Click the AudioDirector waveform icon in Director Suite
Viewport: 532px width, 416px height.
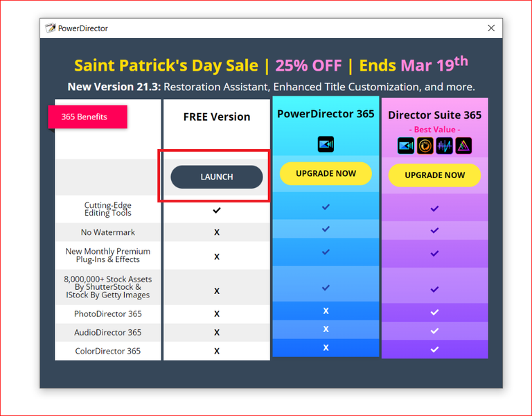click(444, 146)
